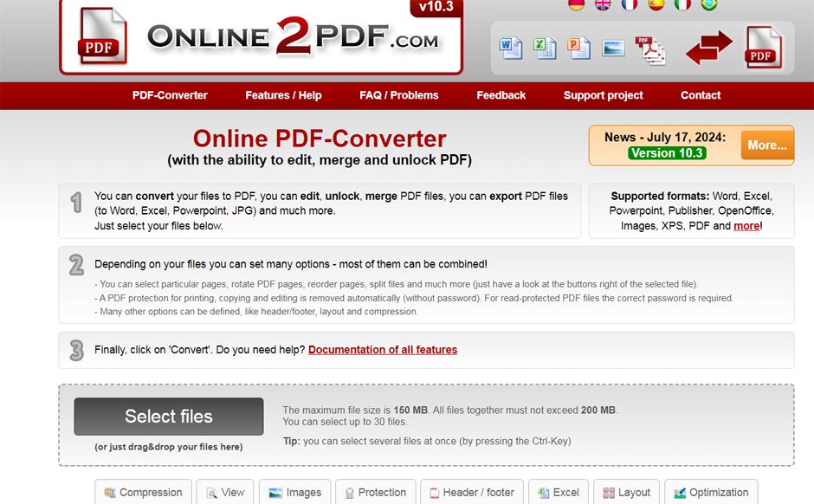Open the Header / footer tab
Viewport: 814px width, 504px height.
click(x=474, y=492)
